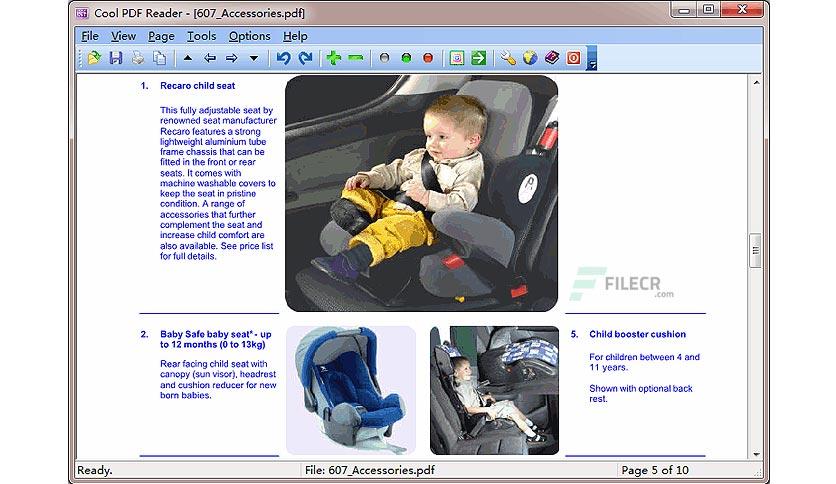Click the red power exit icon
This screenshot has height=484, width=836.
[x=573, y=58]
